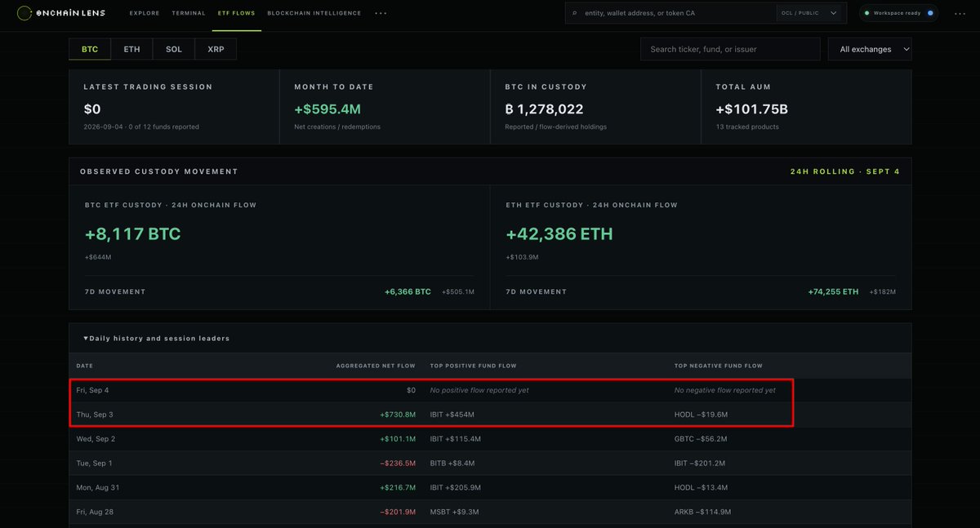Open the Terminal menu item
Image resolution: width=980 pixels, height=528 pixels.
(189, 13)
